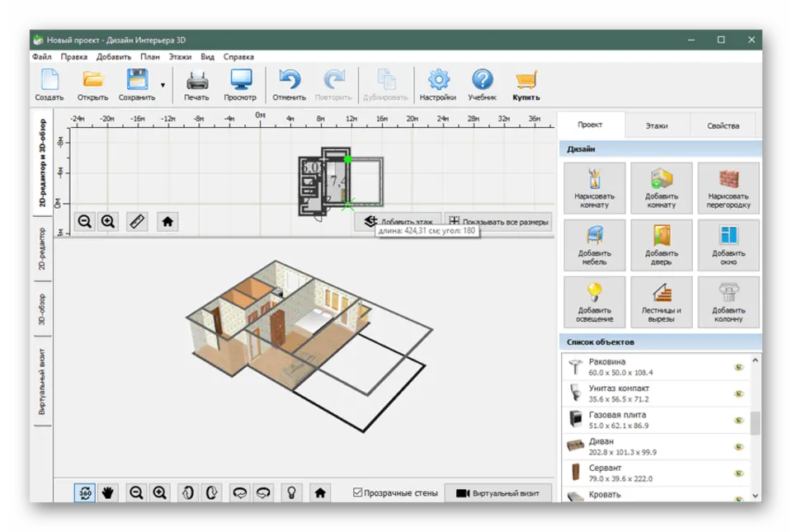Switch to the Свойства tab

[x=723, y=125]
